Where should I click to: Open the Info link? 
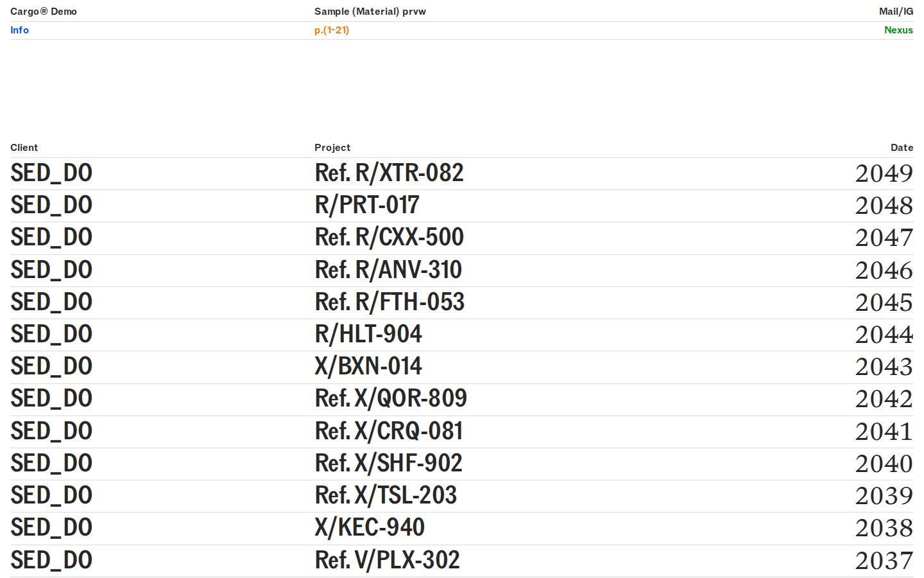coord(19,30)
